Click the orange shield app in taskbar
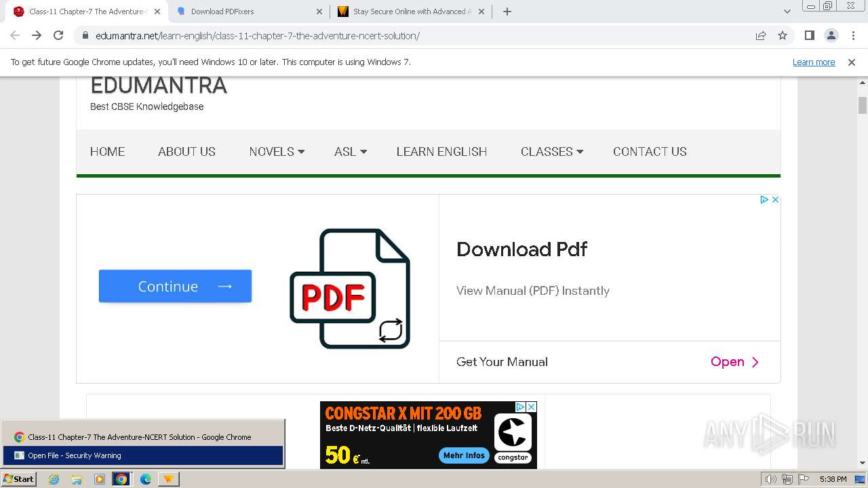 pyautogui.click(x=168, y=479)
